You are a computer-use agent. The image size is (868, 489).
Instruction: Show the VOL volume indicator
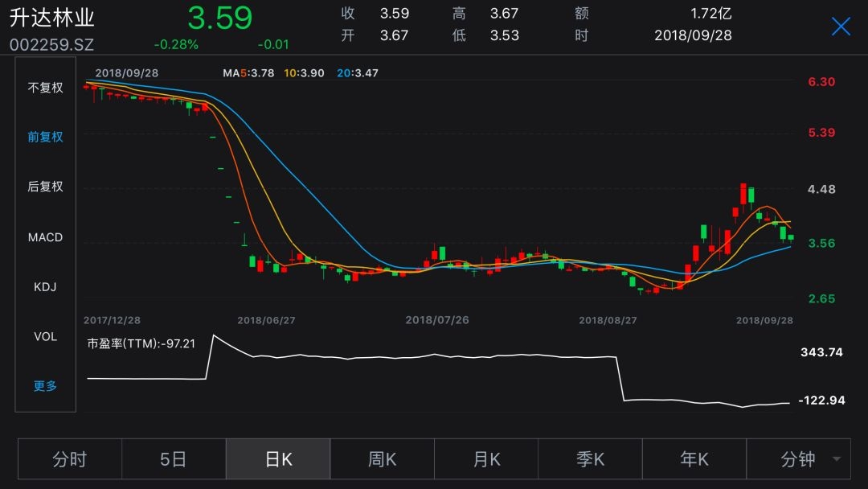pos(46,336)
